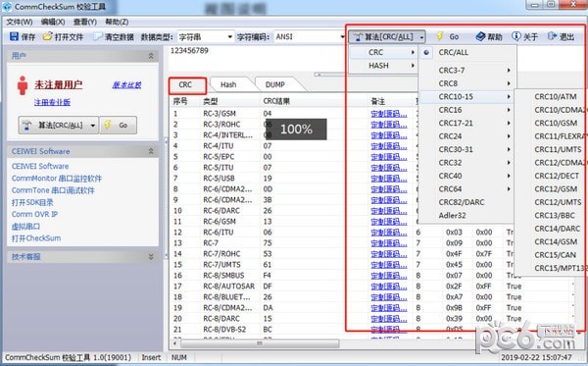Viewport: 588px width, 366px height.
Task: Collapse the User panel header
Action: [x=151, y=56]
